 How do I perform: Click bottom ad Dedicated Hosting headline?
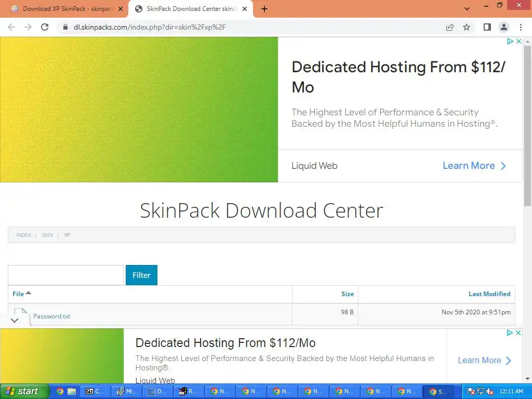pyautogui.click(x=225, y=343)
